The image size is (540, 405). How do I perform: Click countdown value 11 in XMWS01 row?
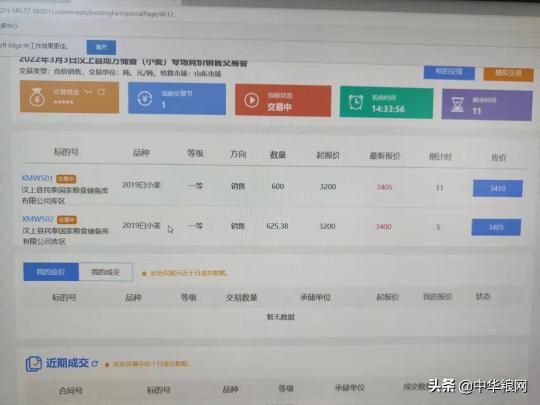(439, 188)
